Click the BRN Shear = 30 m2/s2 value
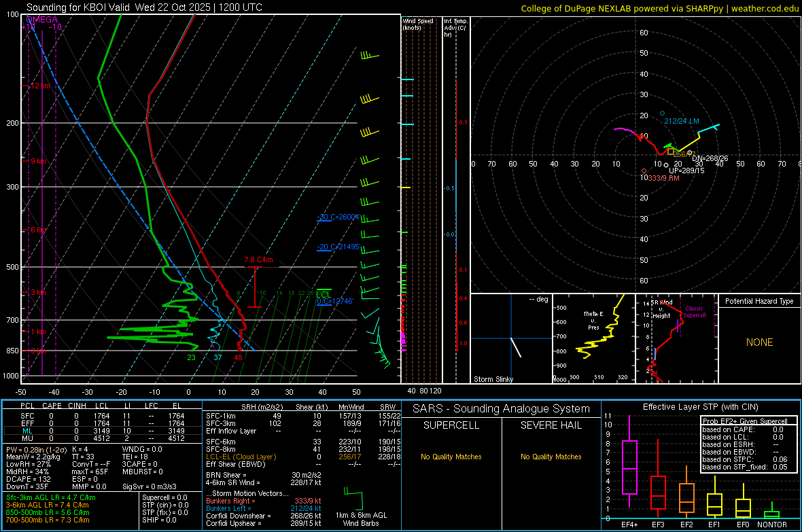Screen dimensions: 802x532 264,475
